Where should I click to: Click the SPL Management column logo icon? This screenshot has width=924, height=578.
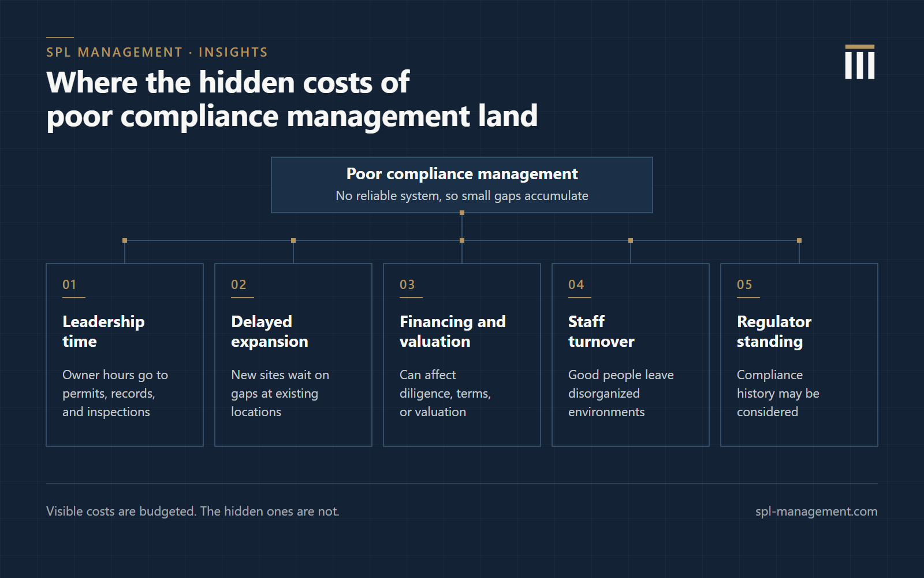pyautogui.click(x=859, y=62)
